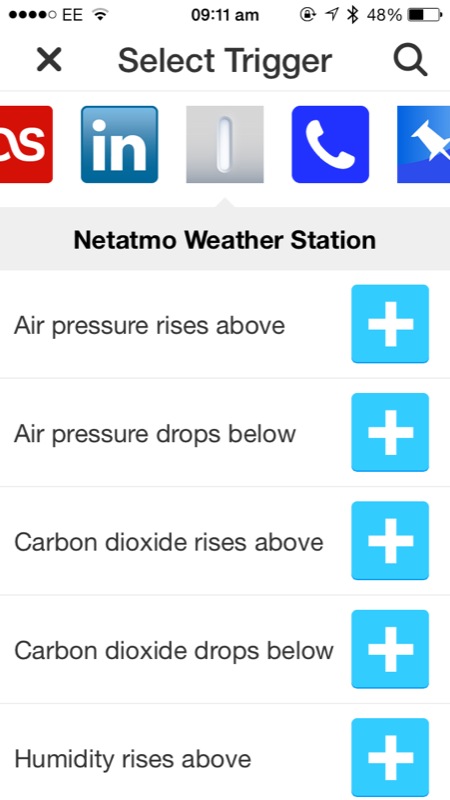
Task: Tap the Air pressure drops below label
Action: point(155,434)
